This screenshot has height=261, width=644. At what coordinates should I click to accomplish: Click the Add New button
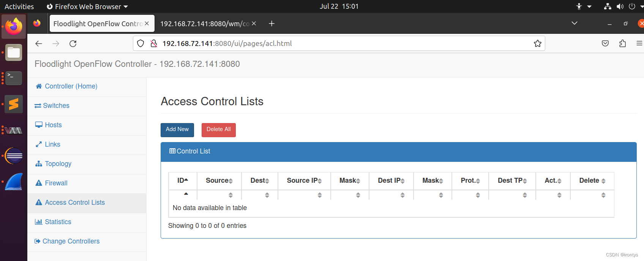coord(177,130)
